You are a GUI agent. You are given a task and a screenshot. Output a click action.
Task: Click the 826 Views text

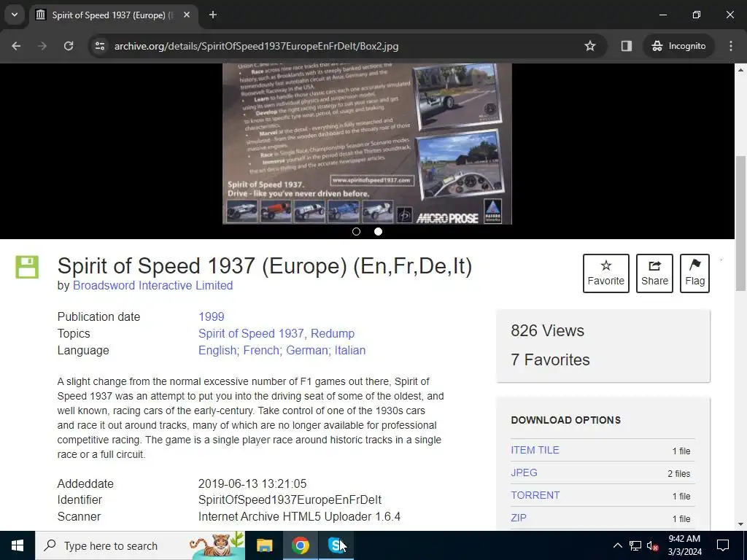click(547, 331)
